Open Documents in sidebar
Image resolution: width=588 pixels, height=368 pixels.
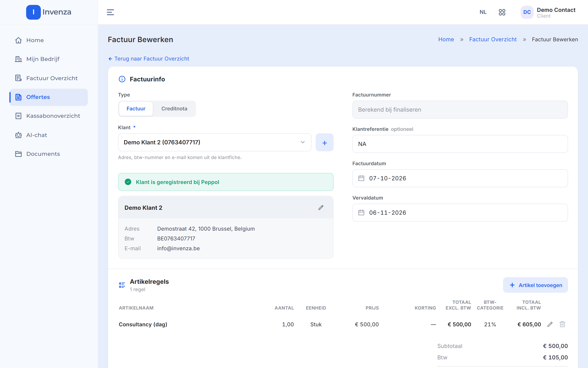(x=49, y=154)
